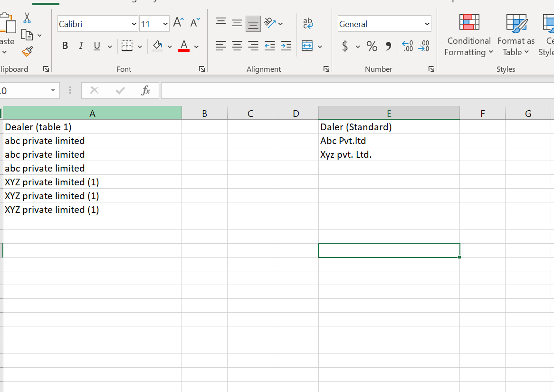Screen dimensions: 554x392
Task: Click the Cut scissors icon
Action: pyautogui.click(x=27, y=18)
